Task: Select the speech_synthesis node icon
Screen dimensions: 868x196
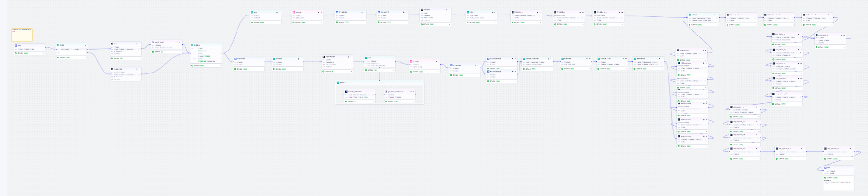Action: (346, 92)
